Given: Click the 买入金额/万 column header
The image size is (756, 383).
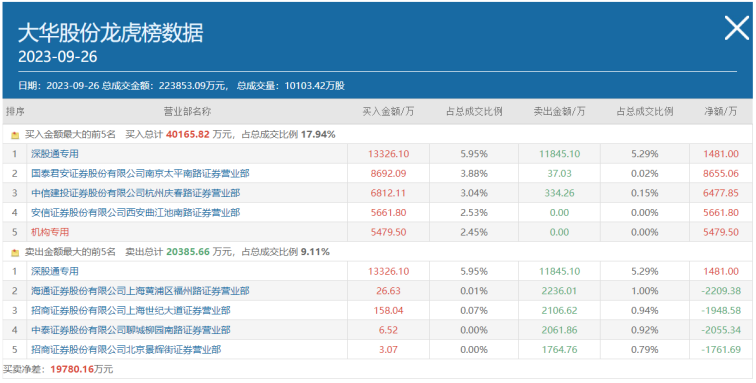Looking at the screenshot, I should [388, 111].
